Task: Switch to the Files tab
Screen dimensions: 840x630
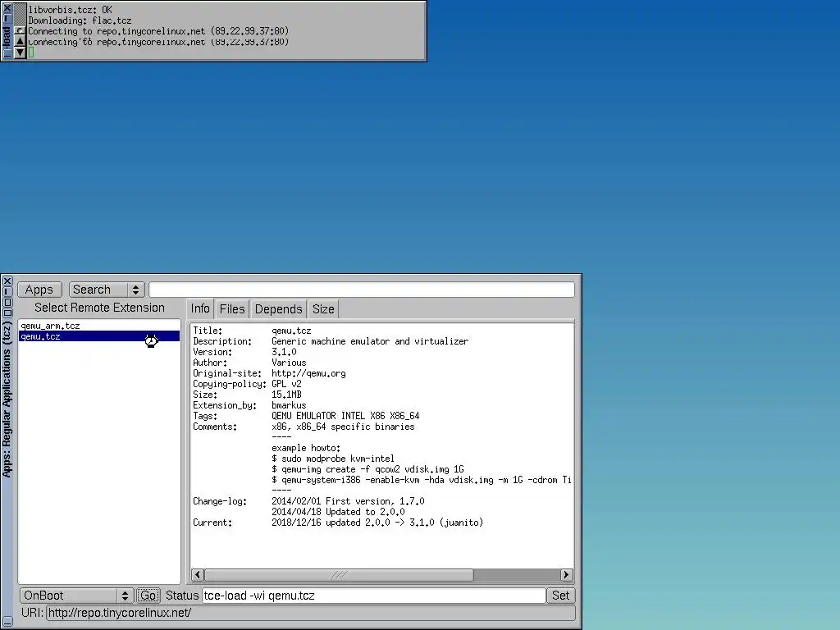Action: pyautogui.click(x=232, y=309)
